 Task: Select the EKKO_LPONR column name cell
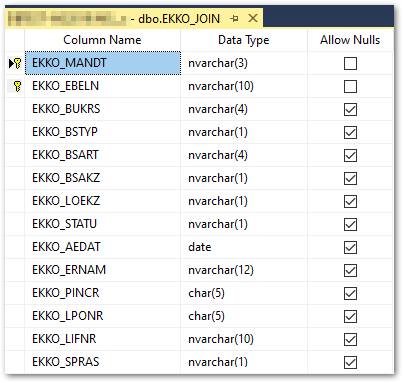coord(103,316)
